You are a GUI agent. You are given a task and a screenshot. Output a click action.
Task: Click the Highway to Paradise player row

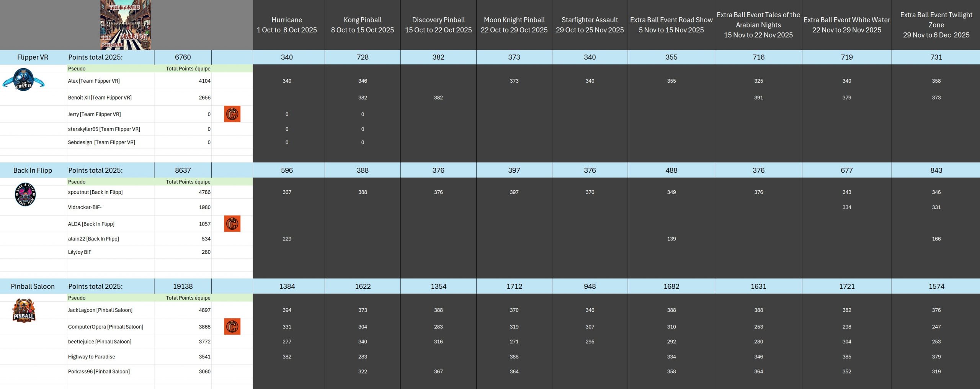point(91,356)
